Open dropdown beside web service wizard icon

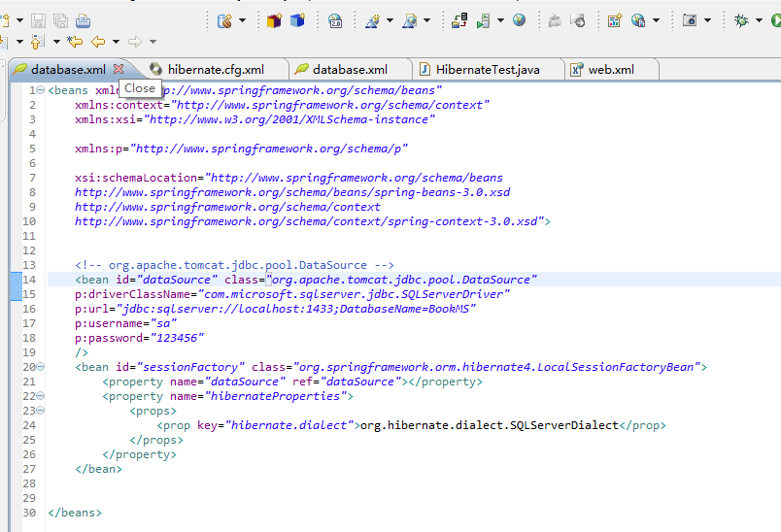(390, 21)
